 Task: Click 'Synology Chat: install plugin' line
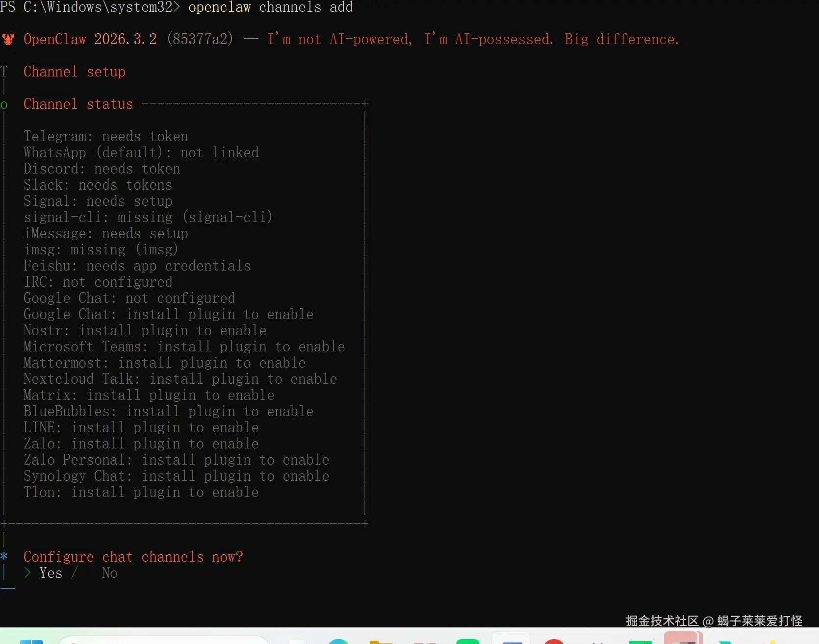tap(177, 476)
